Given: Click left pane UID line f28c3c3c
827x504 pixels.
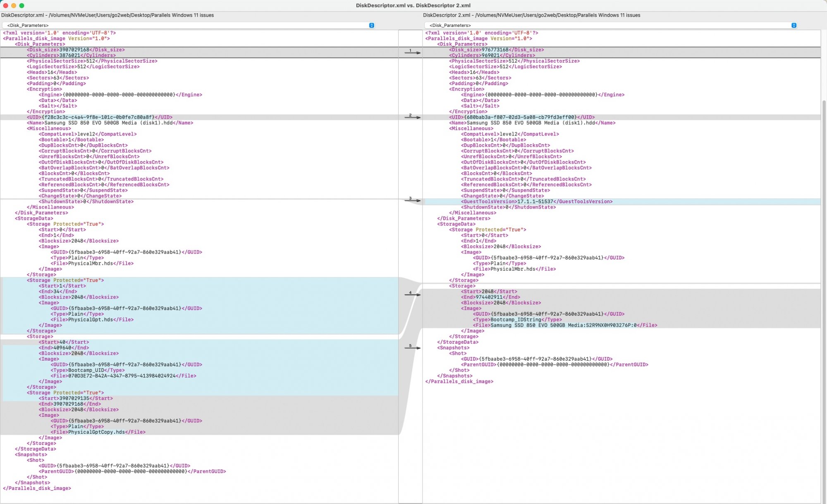Looking at the screenshot, I should click(100, 117).
